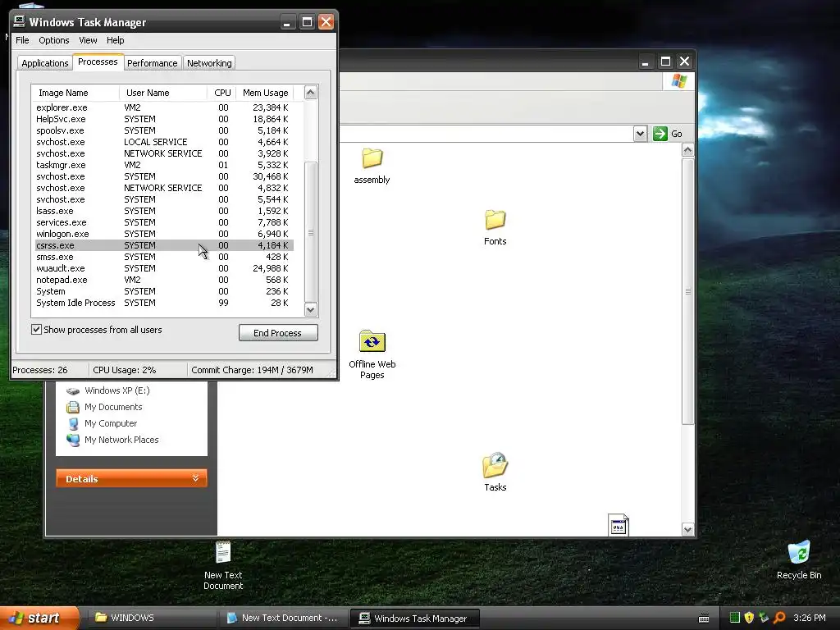
Task: Open the My Documents link in sidebar
Action: 113,407
